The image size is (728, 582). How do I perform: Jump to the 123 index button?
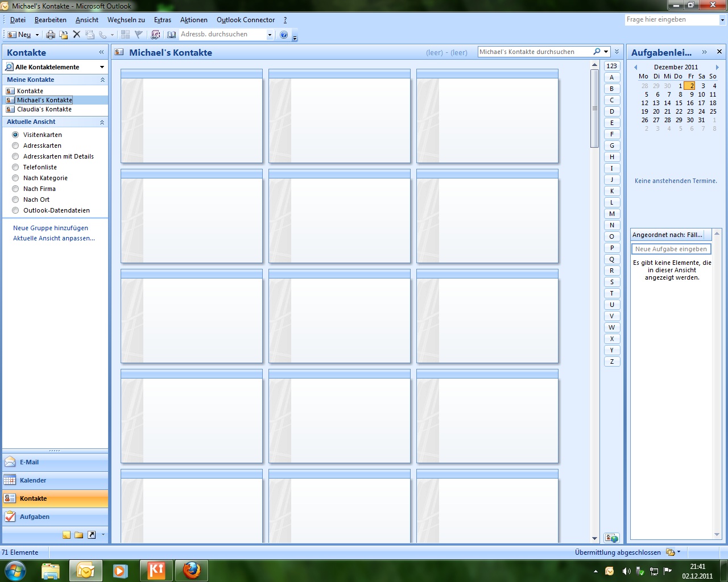click(x=612, y=66)
